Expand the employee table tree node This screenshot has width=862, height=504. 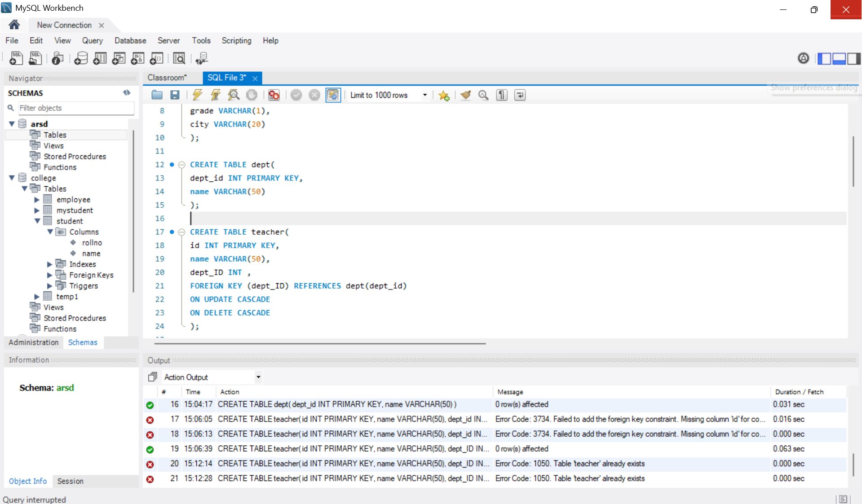pos(37,199)
